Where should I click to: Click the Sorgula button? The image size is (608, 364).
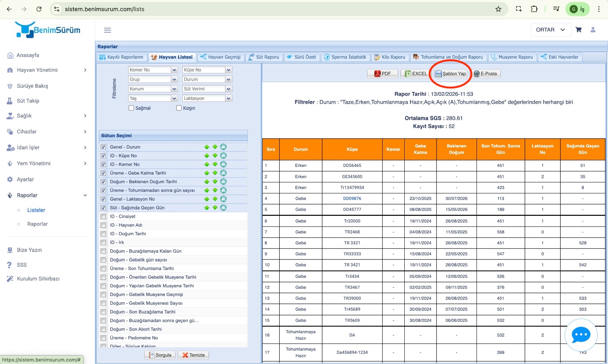160,355
